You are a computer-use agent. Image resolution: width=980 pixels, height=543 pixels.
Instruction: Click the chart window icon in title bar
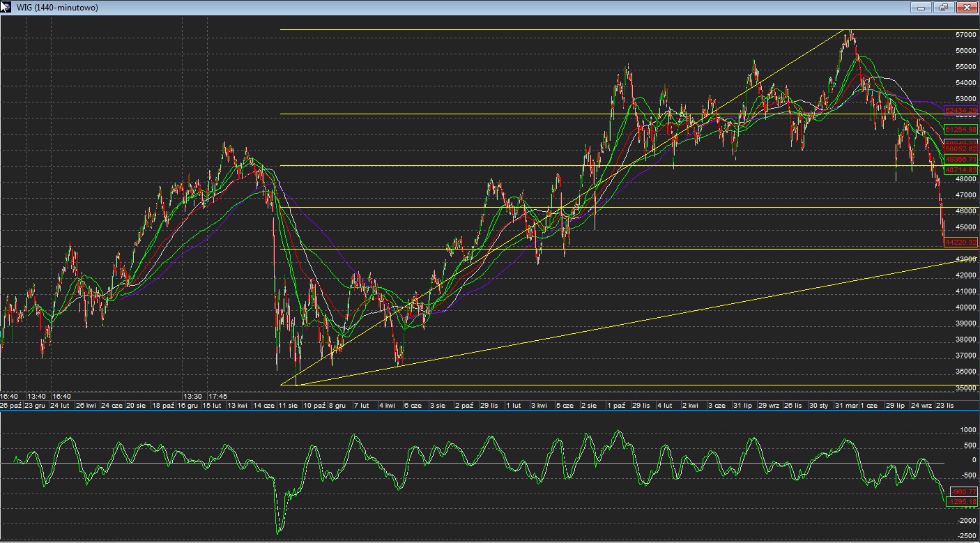tap(6, 7)
